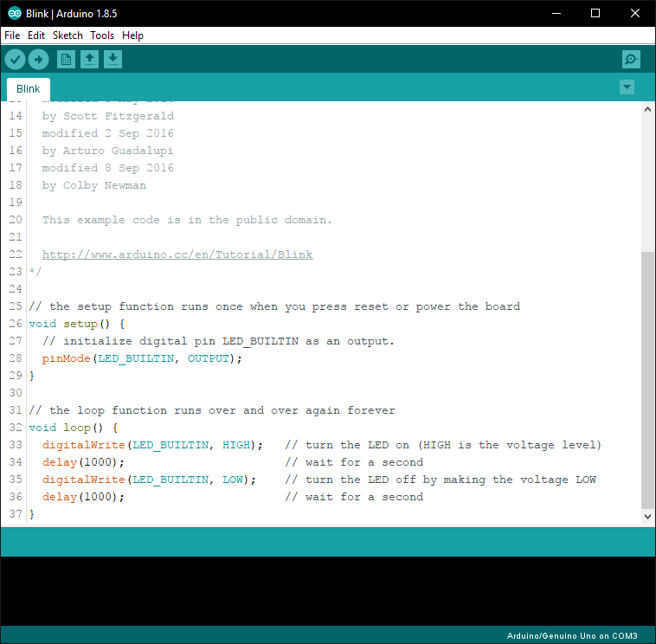Open the Help menu
656x644 pixels.
click(132, 35)
